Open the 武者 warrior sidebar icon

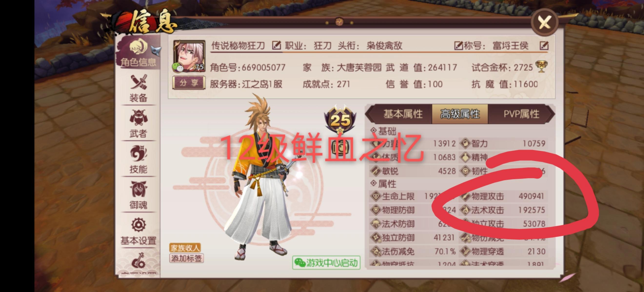coord(138,124)
